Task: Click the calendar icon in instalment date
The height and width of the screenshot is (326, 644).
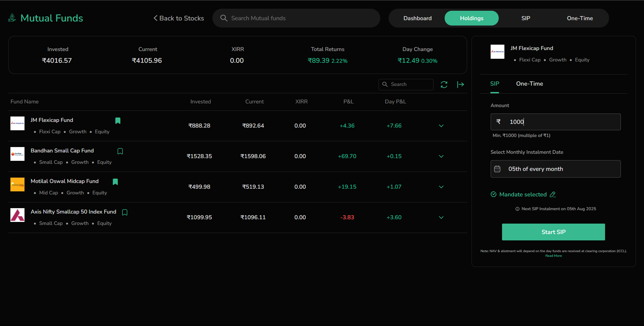Action: (x=497, y=169)
